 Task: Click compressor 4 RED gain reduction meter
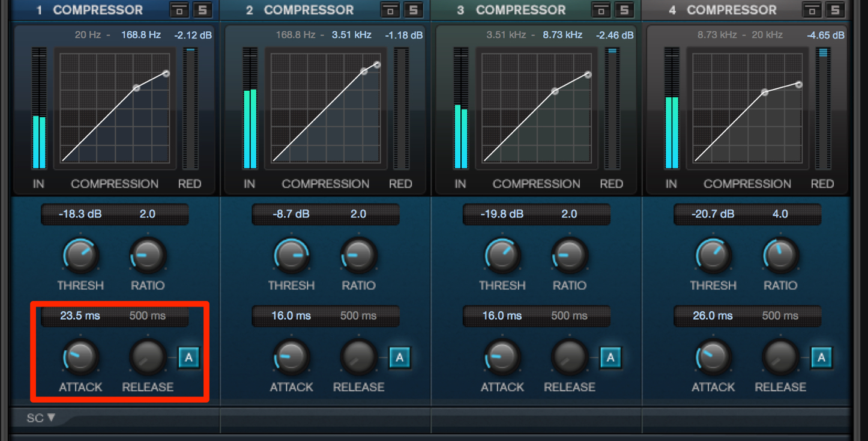[823, 108]
